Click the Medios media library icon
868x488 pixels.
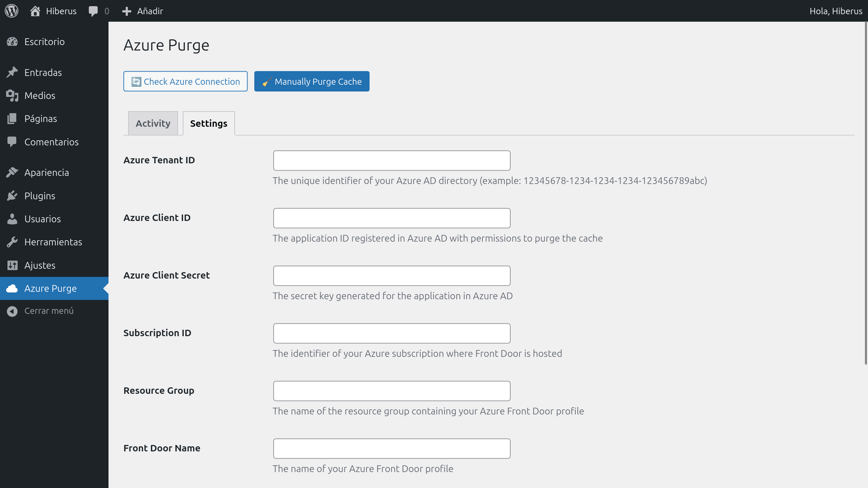[13, 95]
